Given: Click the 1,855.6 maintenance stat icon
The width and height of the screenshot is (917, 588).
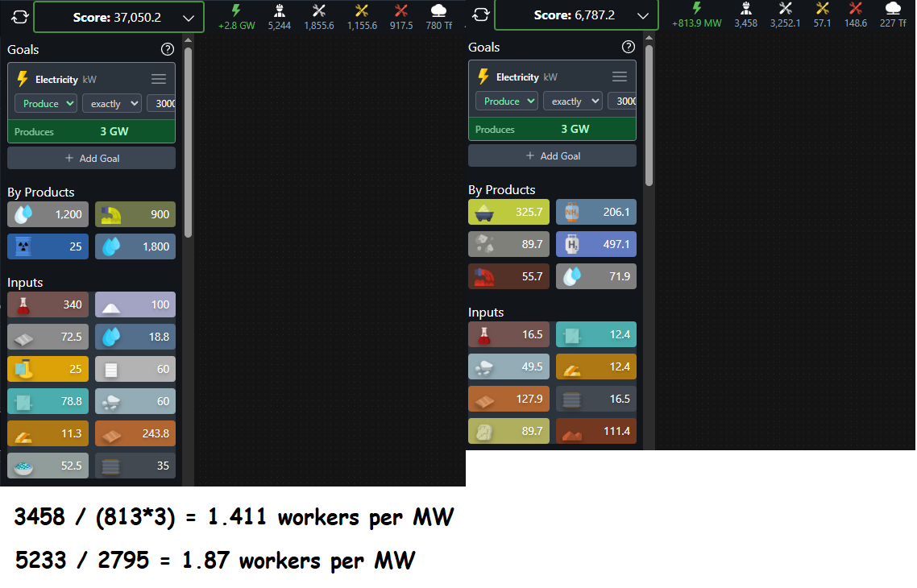Looking at the screenshot, I should [x=319, y=10].
